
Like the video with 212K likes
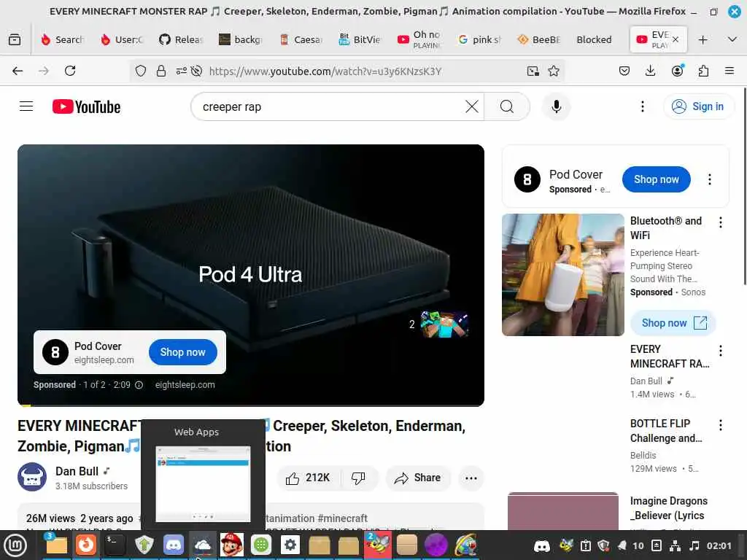pos(308,478)
